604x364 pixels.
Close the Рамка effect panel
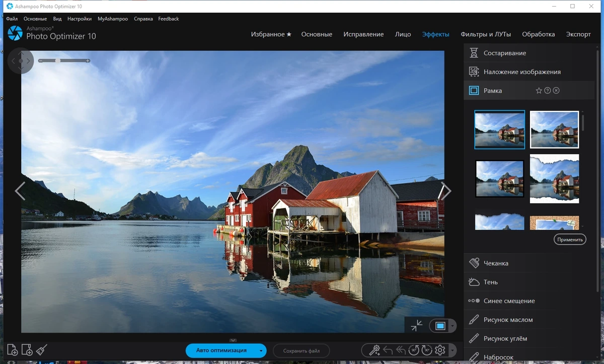tap(556, 91)
